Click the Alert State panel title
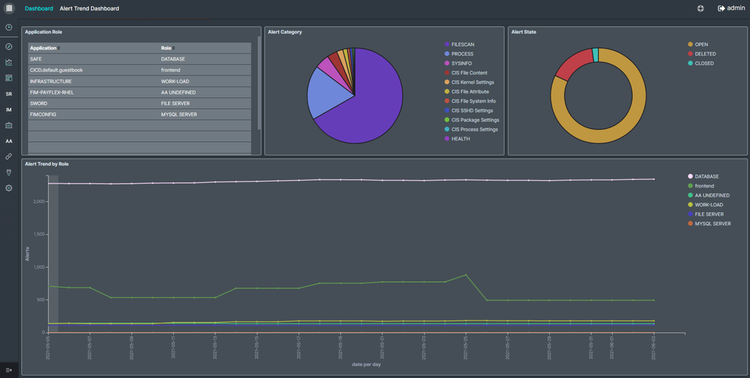Viewport: 750px width, 378px height. point(524,32)
